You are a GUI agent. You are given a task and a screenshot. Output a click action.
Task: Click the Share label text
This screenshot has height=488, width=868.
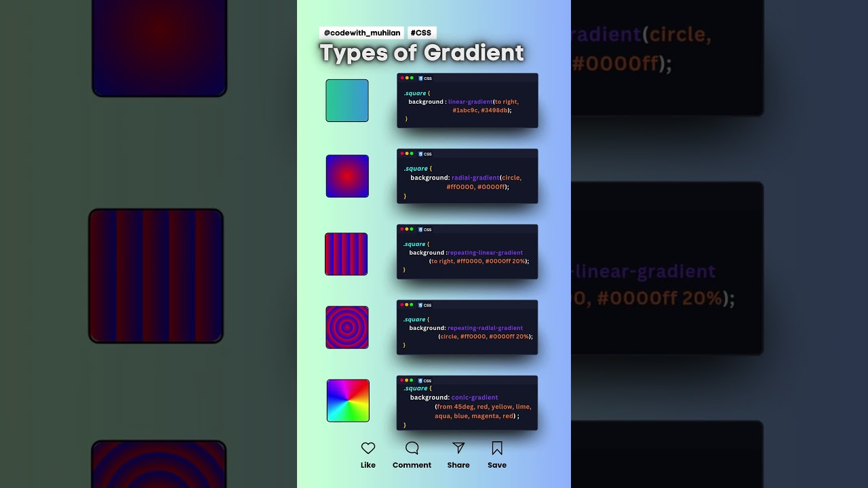[x=458, y=465]
